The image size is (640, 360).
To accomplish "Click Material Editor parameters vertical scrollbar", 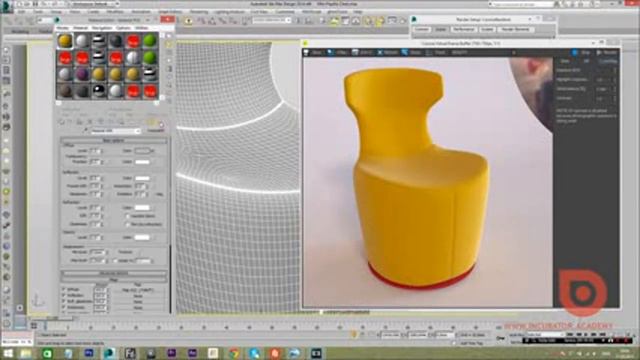I will pyautogui.click(x=171, y=278).
